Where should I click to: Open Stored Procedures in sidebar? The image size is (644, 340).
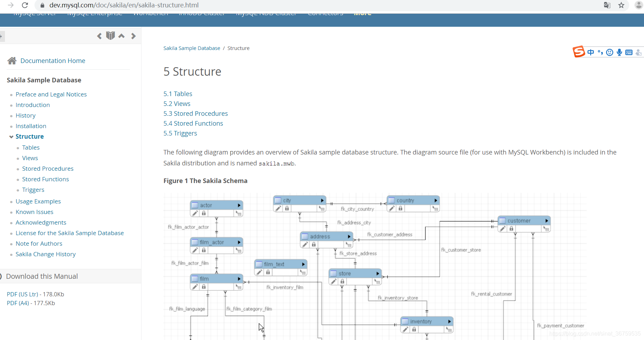(48, 169)
